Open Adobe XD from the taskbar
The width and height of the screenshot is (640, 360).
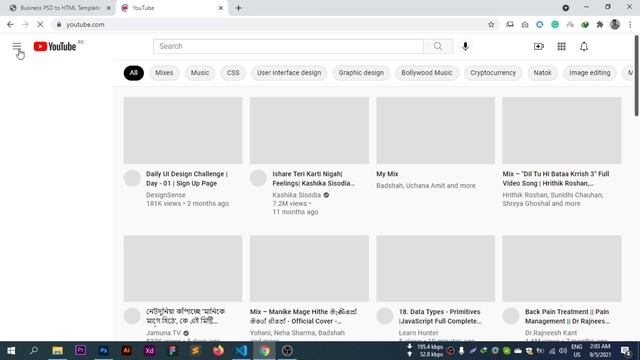[149, 351]
